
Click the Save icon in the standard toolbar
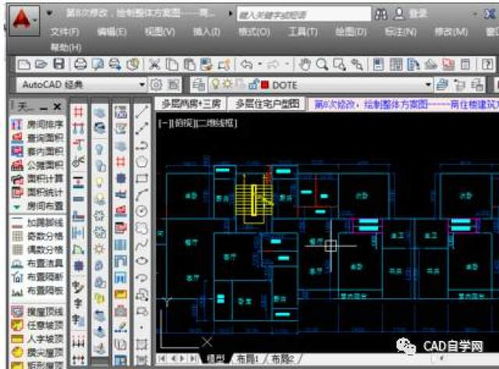click(x=59, y=64)
